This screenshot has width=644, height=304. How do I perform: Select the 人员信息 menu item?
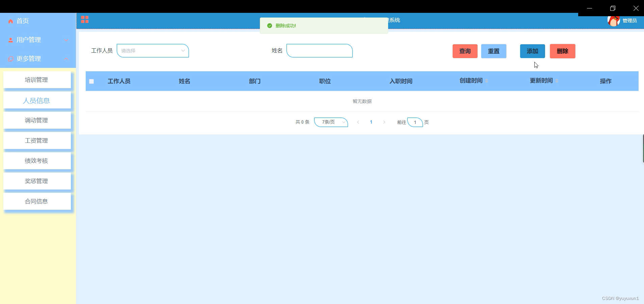point(37,100)
